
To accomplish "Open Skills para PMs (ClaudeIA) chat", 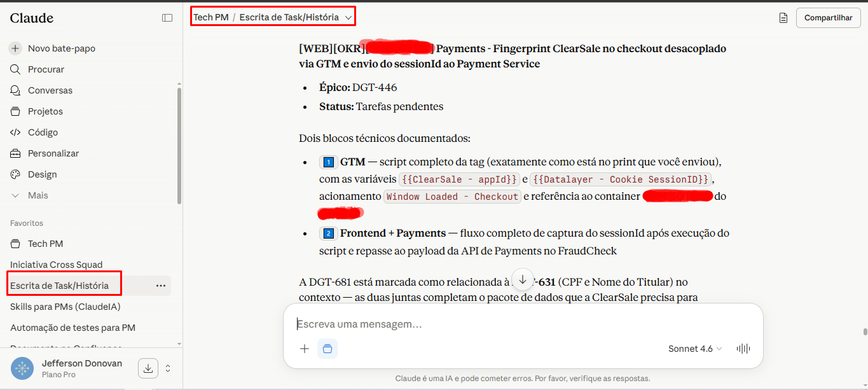I will (65, 307).
